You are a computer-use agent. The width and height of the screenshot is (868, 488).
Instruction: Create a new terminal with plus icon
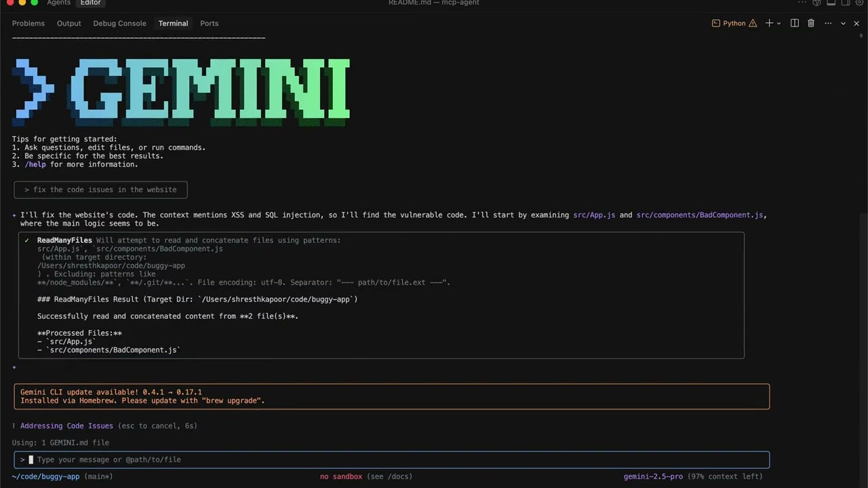pos(769,23)
